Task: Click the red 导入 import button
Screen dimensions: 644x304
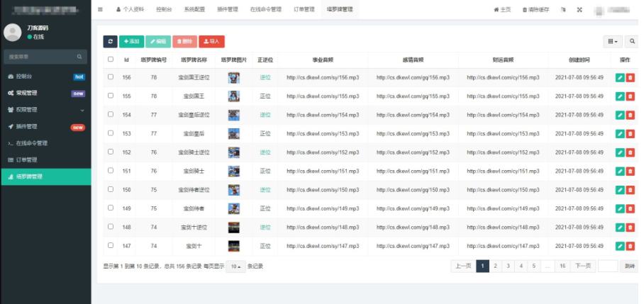Action: point(211,42)
